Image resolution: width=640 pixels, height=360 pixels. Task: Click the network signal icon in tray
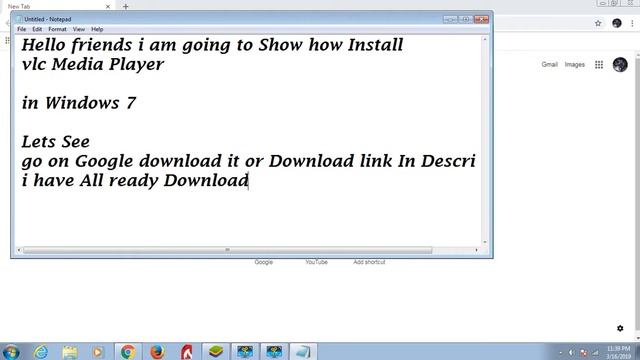(x=596, y=353)
